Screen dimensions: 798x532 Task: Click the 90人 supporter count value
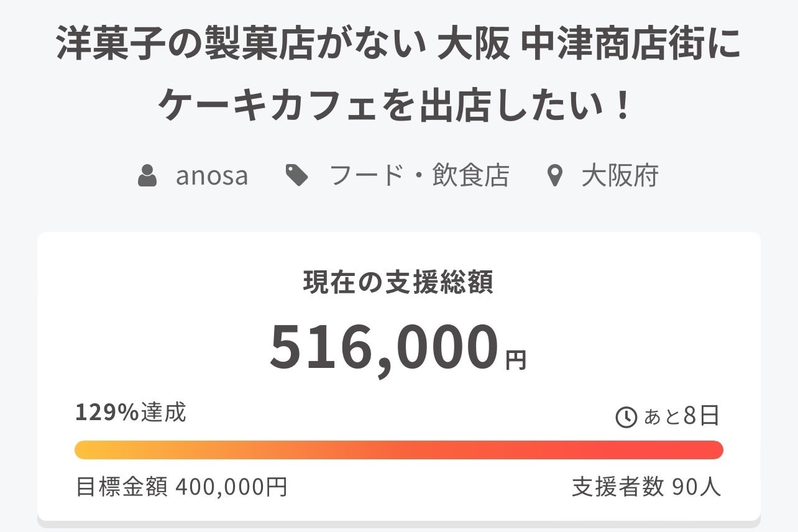point(697,487)
